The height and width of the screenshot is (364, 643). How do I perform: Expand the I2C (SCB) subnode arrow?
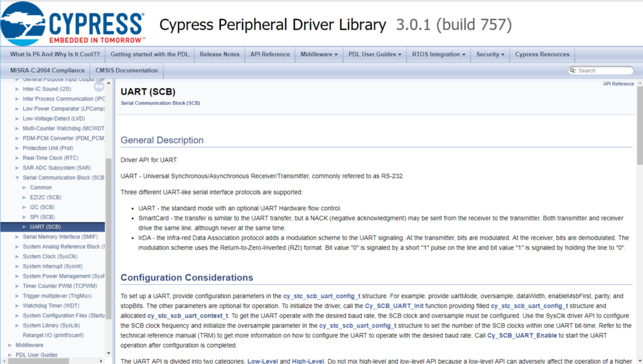pyautogui.click(x=24, y=207)
